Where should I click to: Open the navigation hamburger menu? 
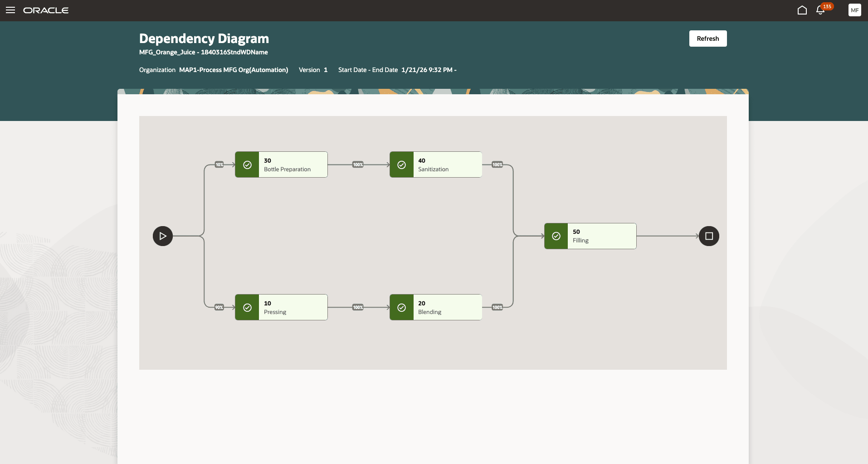pos(10,10)
